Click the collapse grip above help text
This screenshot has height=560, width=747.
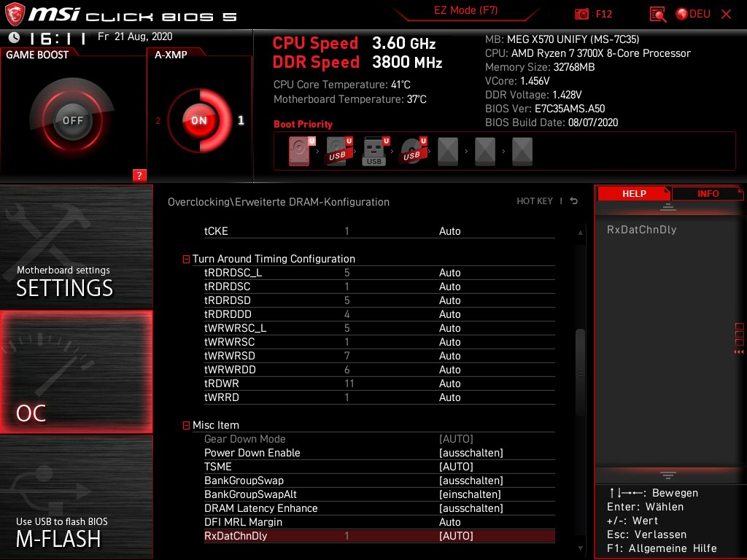click(668, 207)
